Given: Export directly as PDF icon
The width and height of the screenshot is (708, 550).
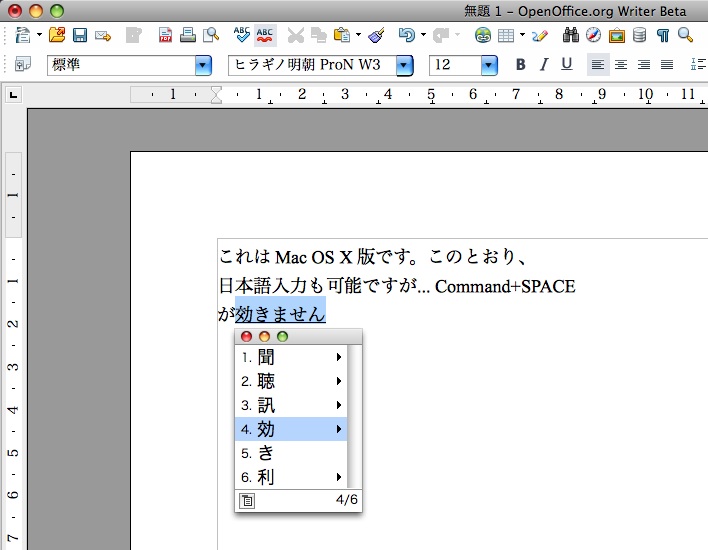Looking at the screenshot, I should [x=165, y=35].
